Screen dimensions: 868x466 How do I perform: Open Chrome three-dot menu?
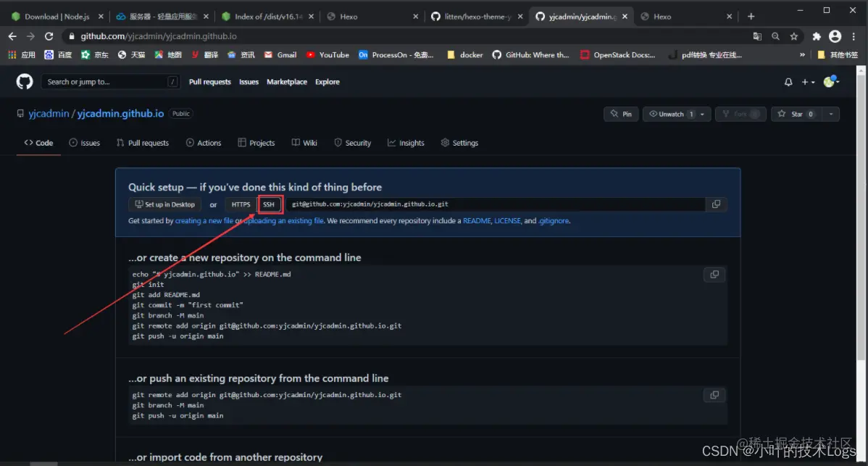coord(854,36)
